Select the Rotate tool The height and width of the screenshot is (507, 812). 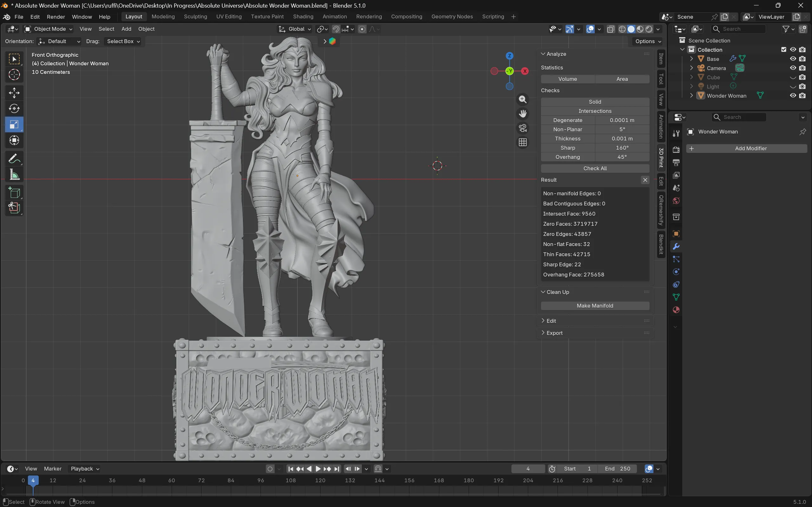click(x=14, y=109)
